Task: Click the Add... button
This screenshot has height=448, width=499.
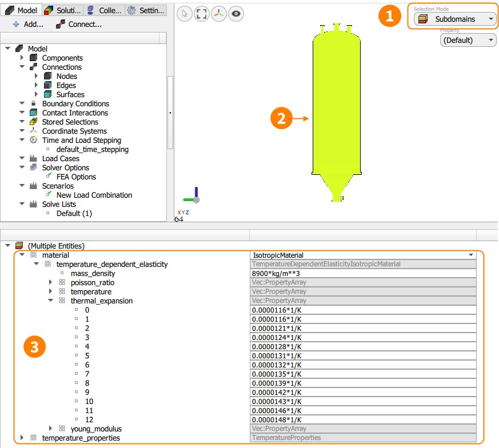Action: click(x=27, y=24)
